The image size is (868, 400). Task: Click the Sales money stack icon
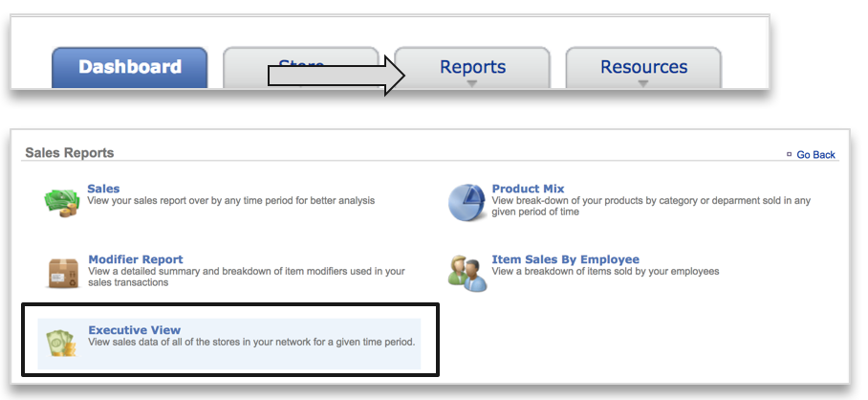coord(63,202)
